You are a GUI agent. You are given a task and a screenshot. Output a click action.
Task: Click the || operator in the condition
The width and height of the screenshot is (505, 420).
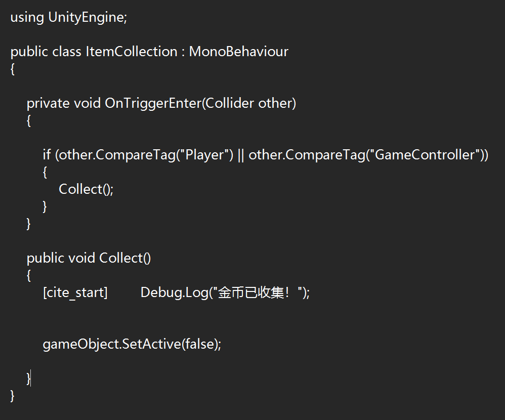pos(241,155)
